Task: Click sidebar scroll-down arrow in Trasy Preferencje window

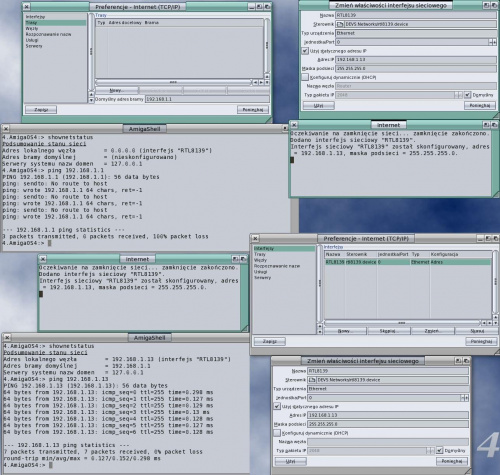Action: click(x=91, y=100)
